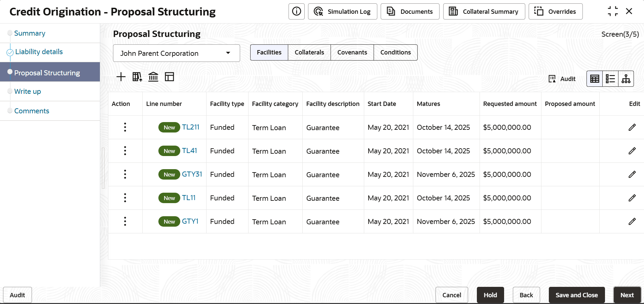Viewport: 644px width, 304px height.
Task: Open action menu for GTY31 row
Action: click(x=125, y=175)
